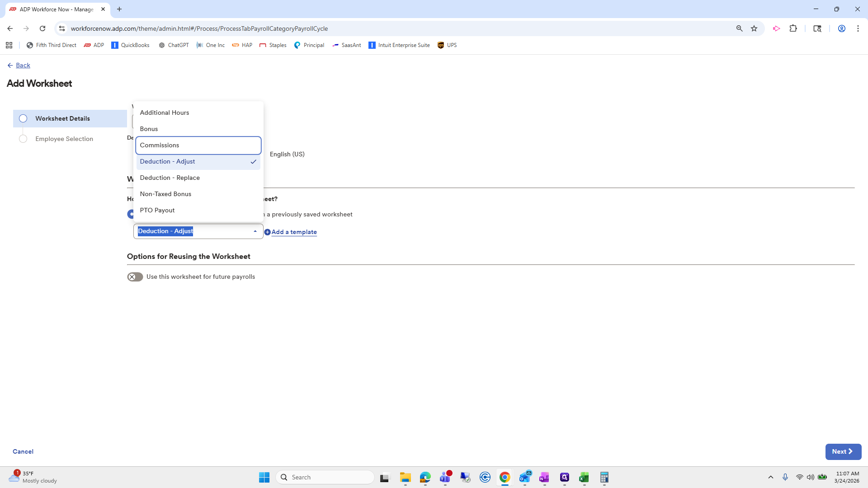
Task: Choose PTO Payout from the template list
Action: [198, 210]
